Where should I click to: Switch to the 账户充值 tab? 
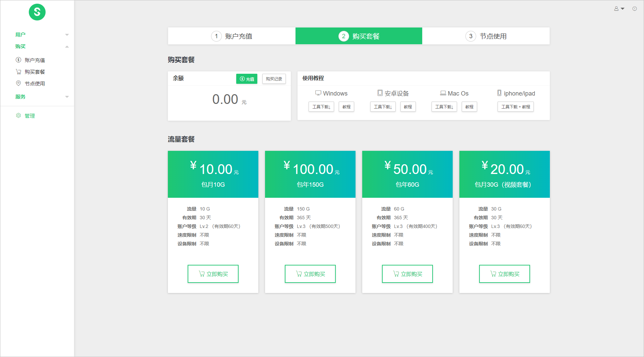(231, 36)
